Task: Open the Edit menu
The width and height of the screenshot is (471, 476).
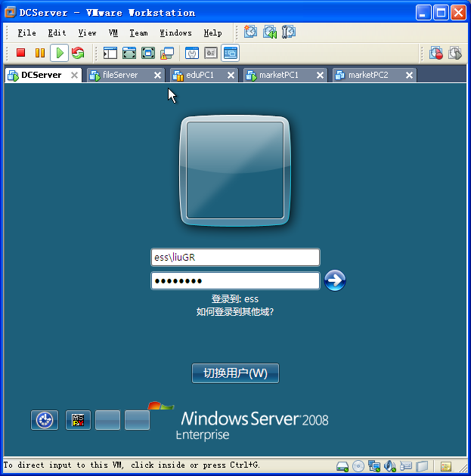Action: pos(57,32)
